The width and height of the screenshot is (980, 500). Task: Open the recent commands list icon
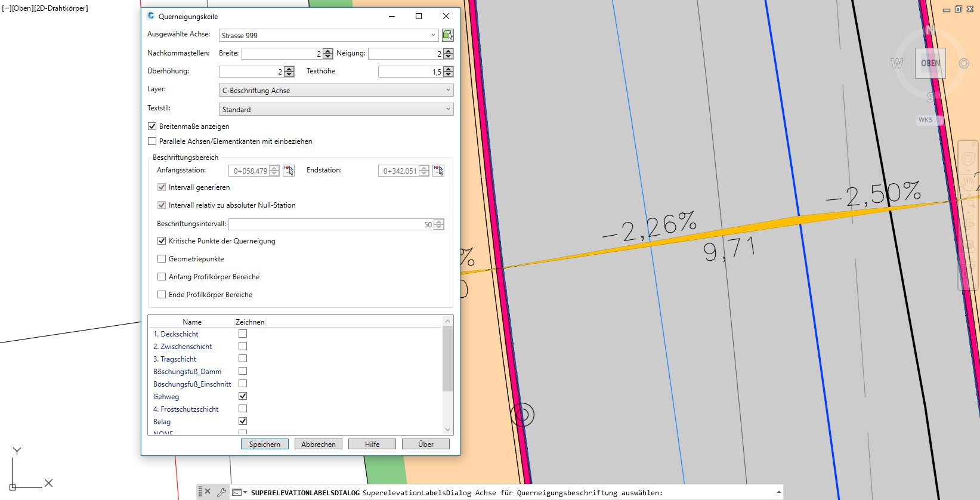(x=239, y=492)
